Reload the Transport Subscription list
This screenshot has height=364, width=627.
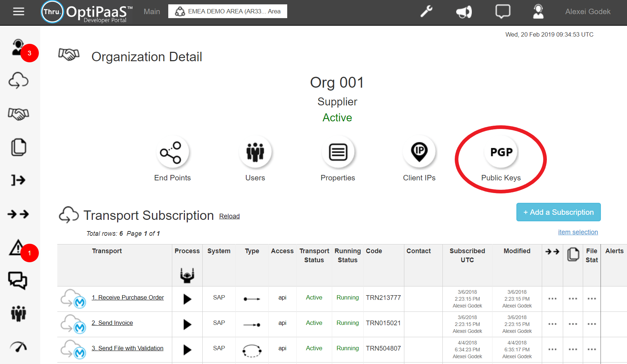pyautogui.click(x=229, y=216)
